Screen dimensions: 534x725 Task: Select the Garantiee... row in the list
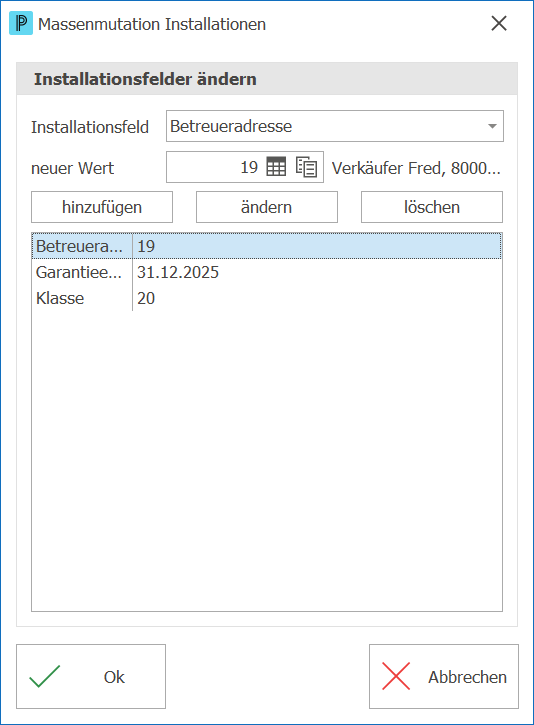(267, 272)
